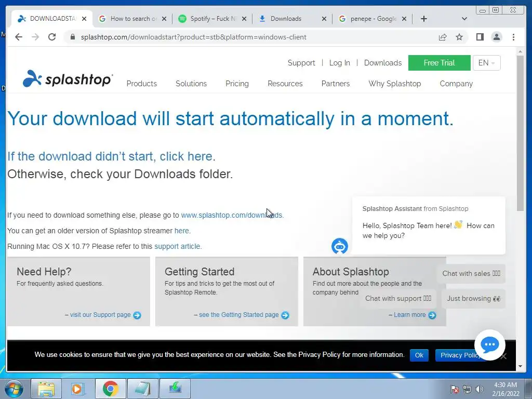Open the Partners menu
Image resolution: width=532 pixels, height=399 pixels.
(335, 84)
